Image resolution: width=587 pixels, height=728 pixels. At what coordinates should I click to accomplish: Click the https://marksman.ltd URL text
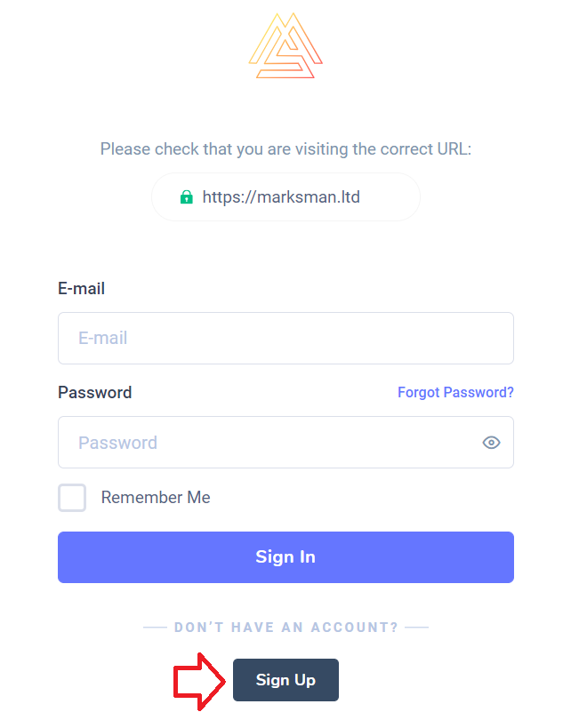coord(281,196)
